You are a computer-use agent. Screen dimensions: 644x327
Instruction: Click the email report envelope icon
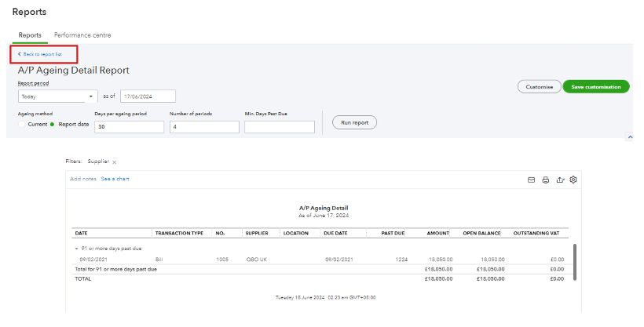532,180
